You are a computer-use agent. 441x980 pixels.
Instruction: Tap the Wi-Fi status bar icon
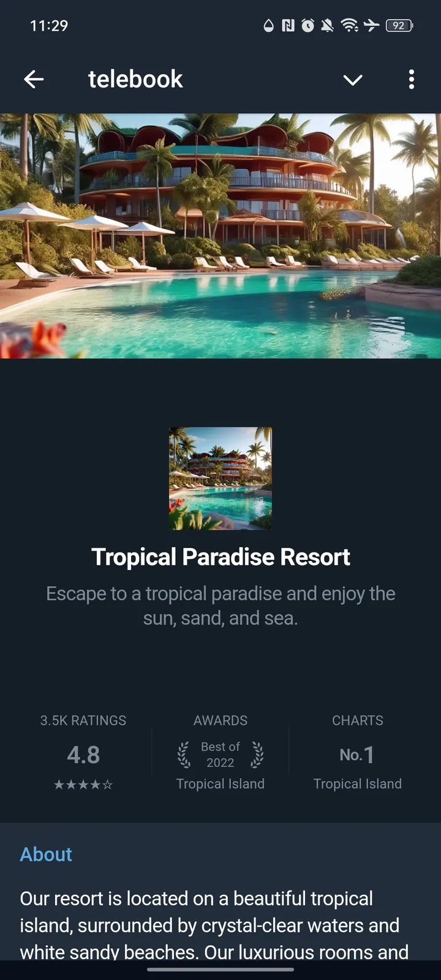click(x=350, y=25)
